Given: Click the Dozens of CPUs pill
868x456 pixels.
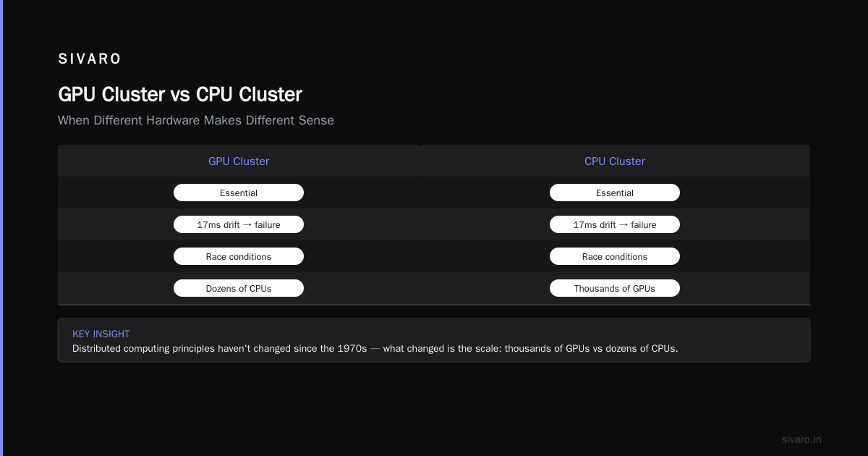Looking at the screenshot, I should click(x=239, y=288).
